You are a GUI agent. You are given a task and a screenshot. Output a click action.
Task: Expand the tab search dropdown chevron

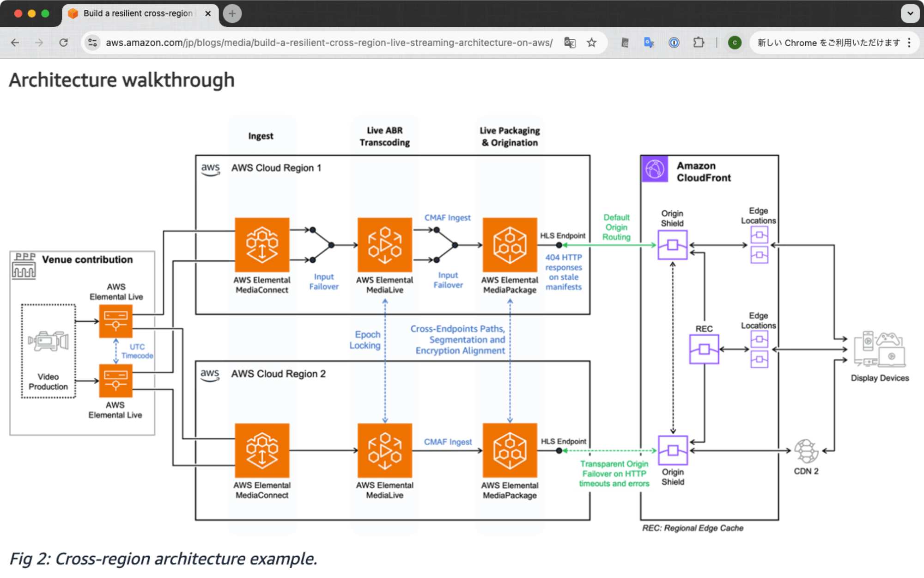point(910,13)
